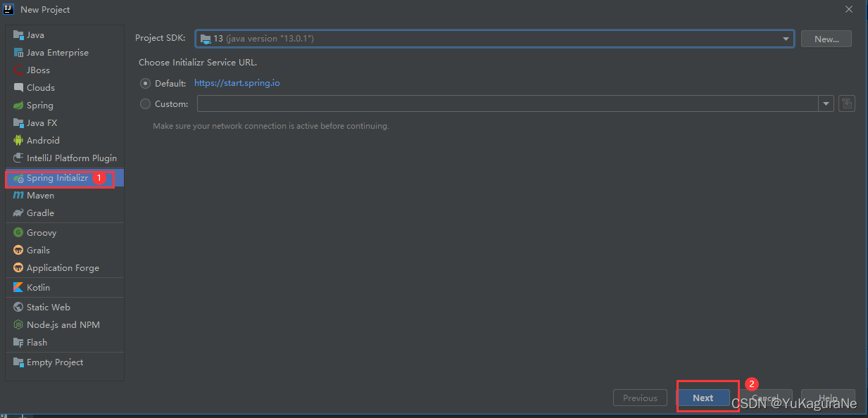This screenshot has width=868, height=418.
Task: Select the Node.js and NPM hexagon icon
Action: click(18, 325)
